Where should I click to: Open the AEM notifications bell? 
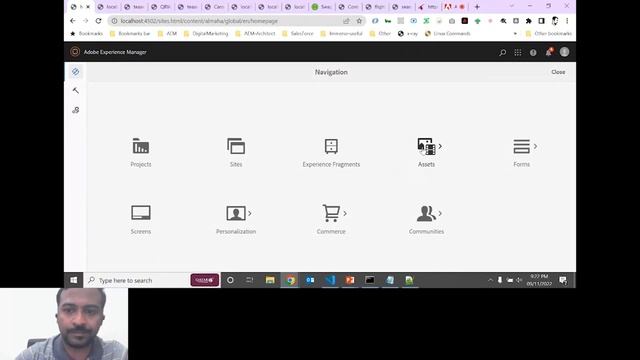pos(549,52)
